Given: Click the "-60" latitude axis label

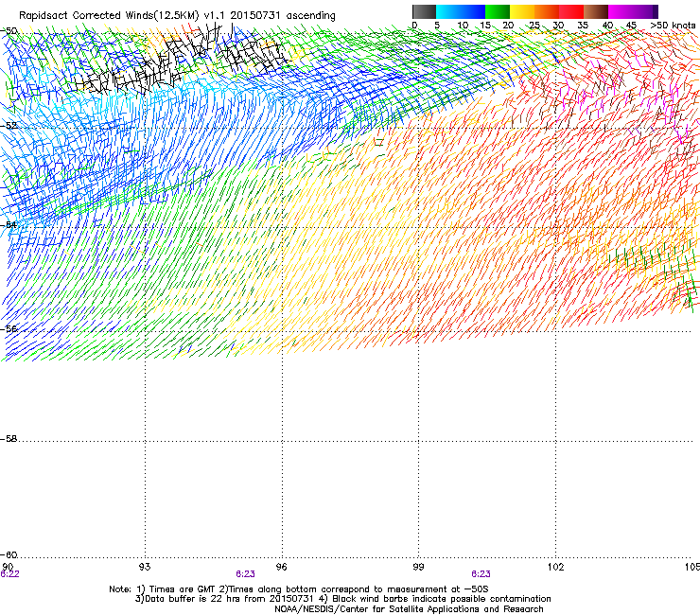Looking at the screenshot, I should click(x=9, y=554).
